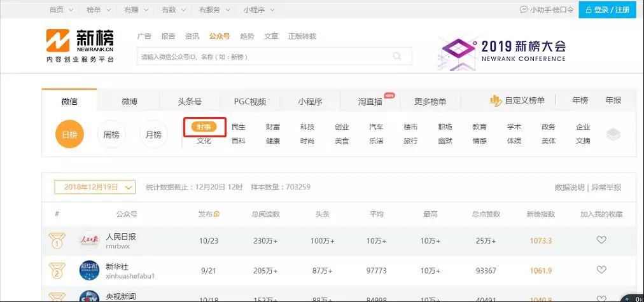Click the public account search input field
Screen dimensions: 644x302
point(274,56)
